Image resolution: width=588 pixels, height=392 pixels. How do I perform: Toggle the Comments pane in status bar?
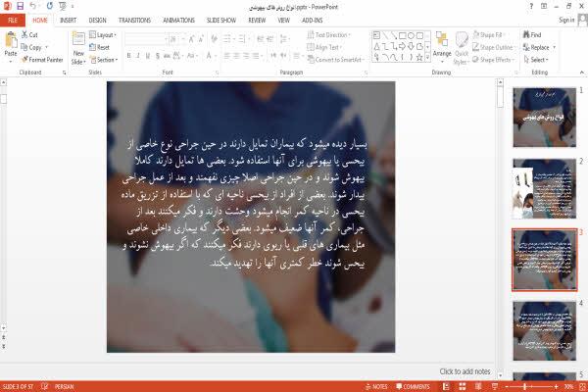(413, 386)
